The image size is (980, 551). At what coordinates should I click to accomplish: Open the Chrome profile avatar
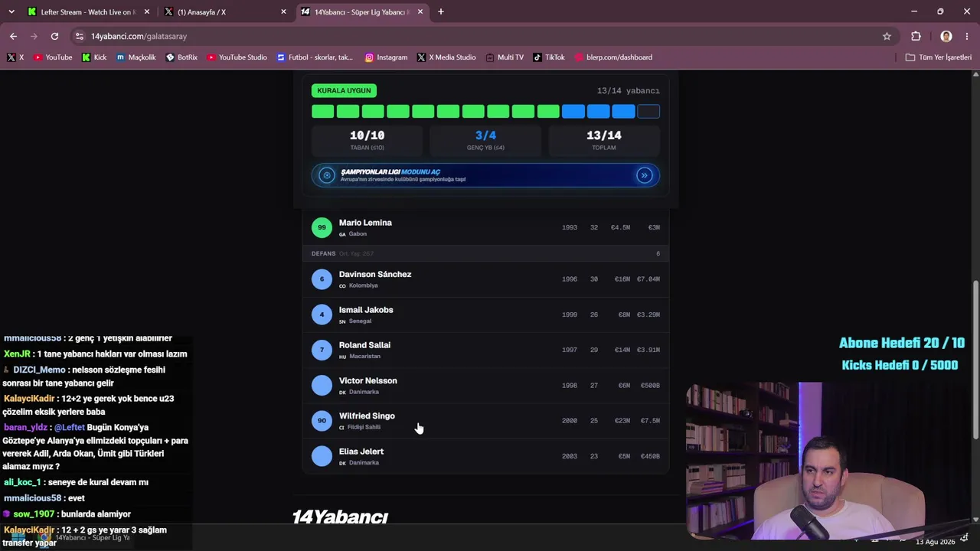(946, 36)
